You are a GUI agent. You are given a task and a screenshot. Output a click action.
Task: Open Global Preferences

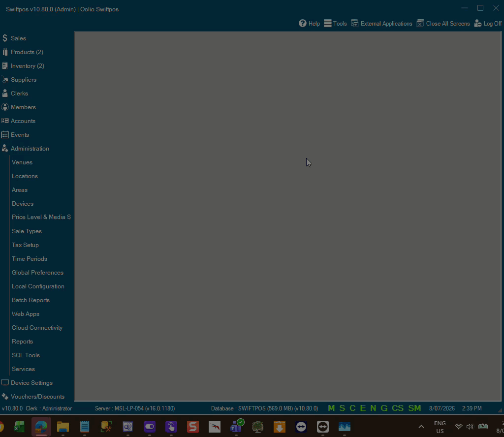pos(37,273)
